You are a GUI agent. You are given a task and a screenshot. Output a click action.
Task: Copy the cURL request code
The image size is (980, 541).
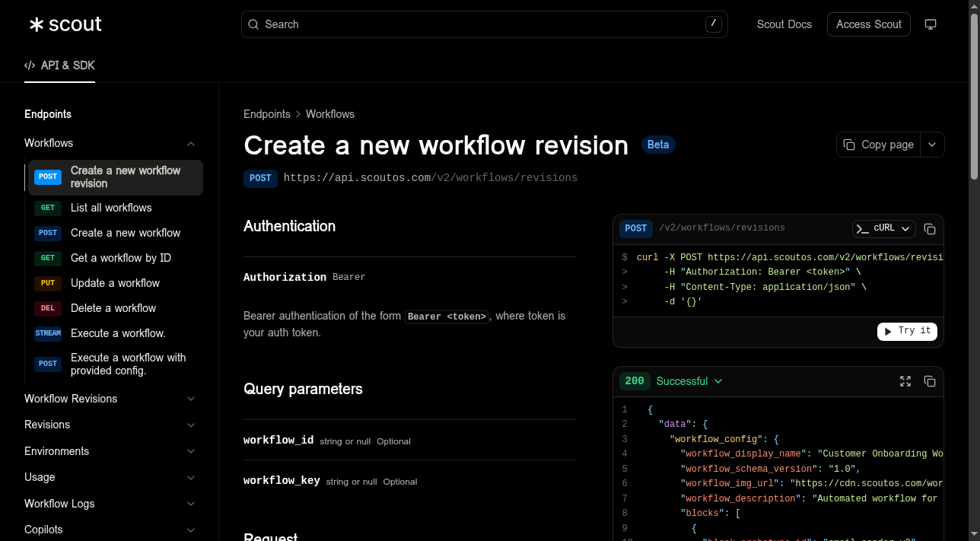[930, 229]
